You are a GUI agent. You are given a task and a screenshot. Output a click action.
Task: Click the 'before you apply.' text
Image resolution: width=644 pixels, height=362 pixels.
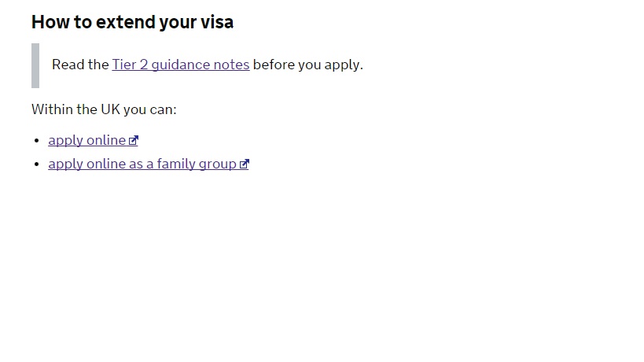tap(307, 65)
